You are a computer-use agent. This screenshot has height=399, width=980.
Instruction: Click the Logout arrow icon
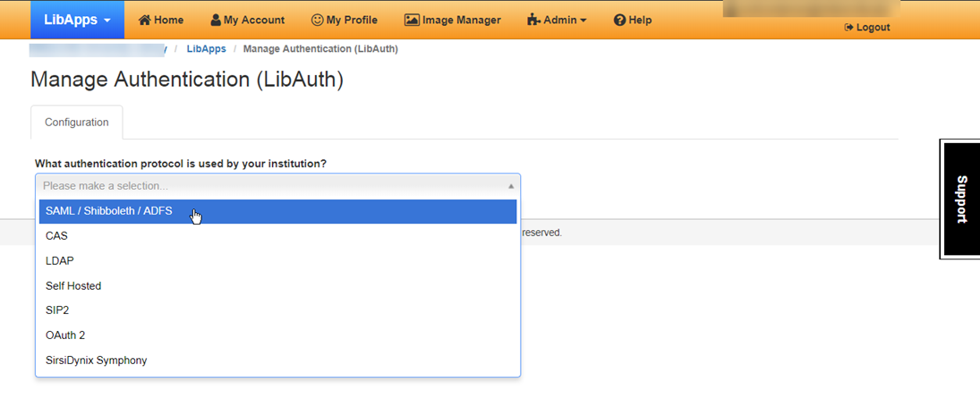848,28
